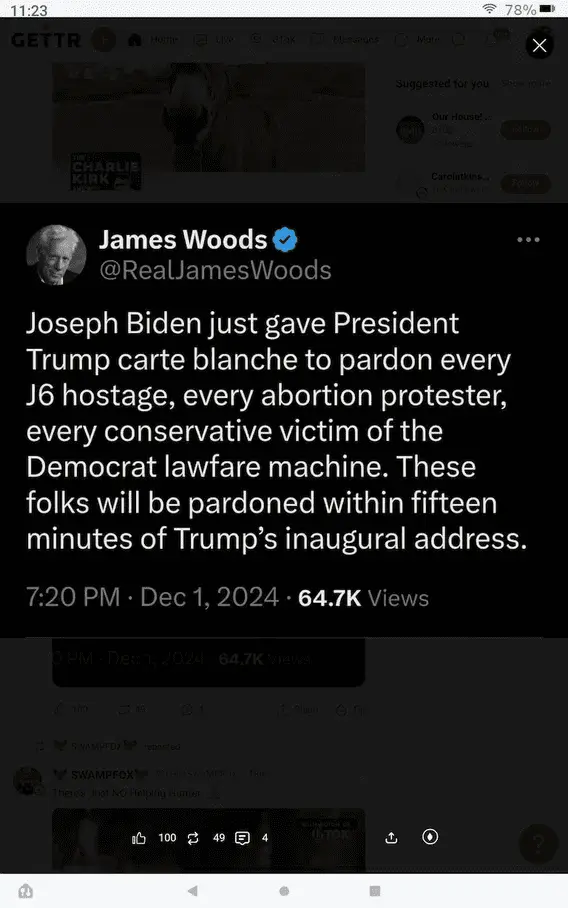This screenshot has width=568, height=908.
Task: Tap the Android home circle button
Action: pyautogui.click(x=284, y=891)
